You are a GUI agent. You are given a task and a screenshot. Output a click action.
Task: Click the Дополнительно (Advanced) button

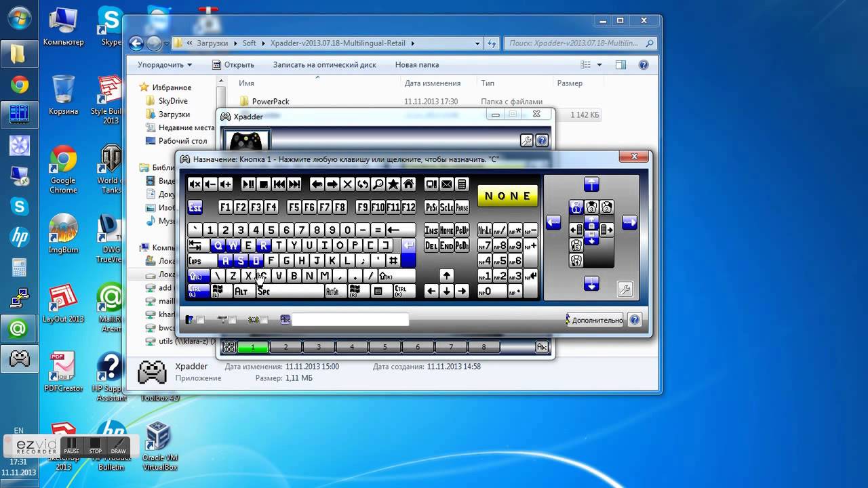pyautogui.click(x=595, y=320)
